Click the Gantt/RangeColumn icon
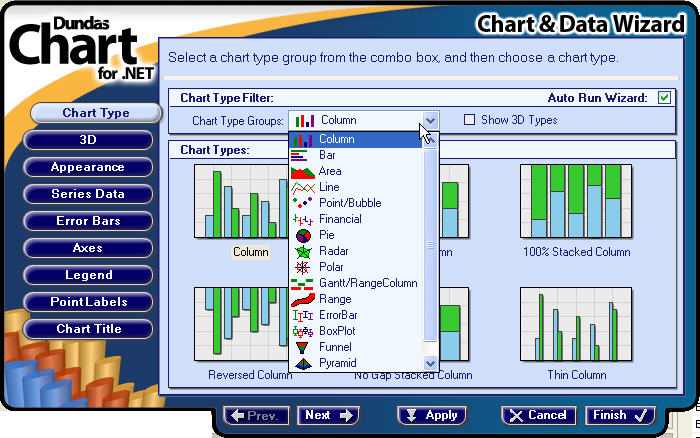700x438 pixels. [x=302, y=284]
